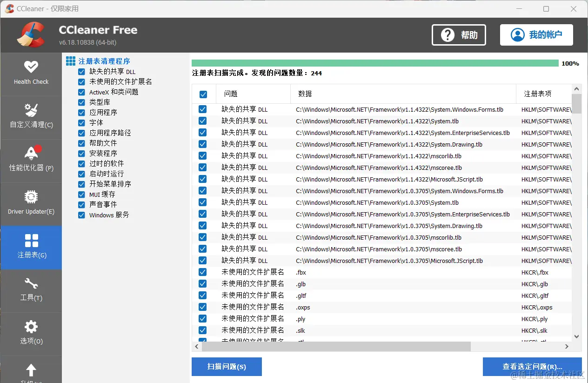The width and height of the screenshot is (588, 383).
Task: Toggle the MUI 缓存 checkbox
Action: 81,195
